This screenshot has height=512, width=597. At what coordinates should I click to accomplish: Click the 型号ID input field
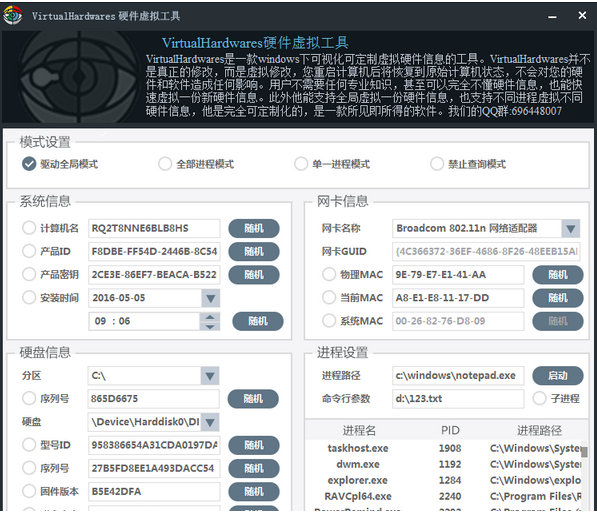coord(154,445)
